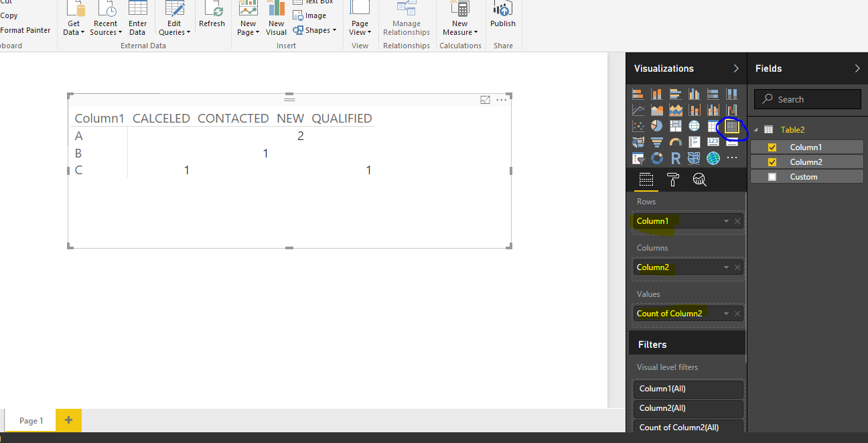Image resolution: width=868 pixels, height=443 pixels.
Task: Select the line chart visualization
Action: click(638, 110)
